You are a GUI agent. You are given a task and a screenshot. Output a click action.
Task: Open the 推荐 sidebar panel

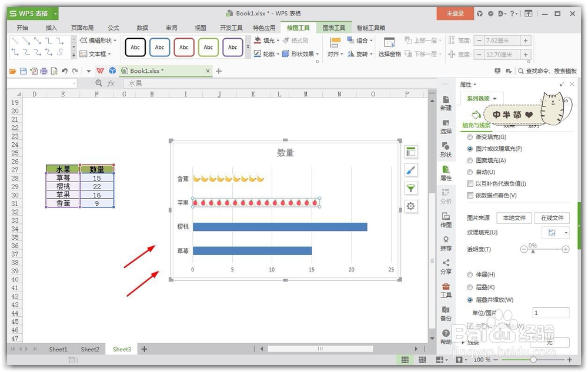pyautogui.click(x=446, y=243)
